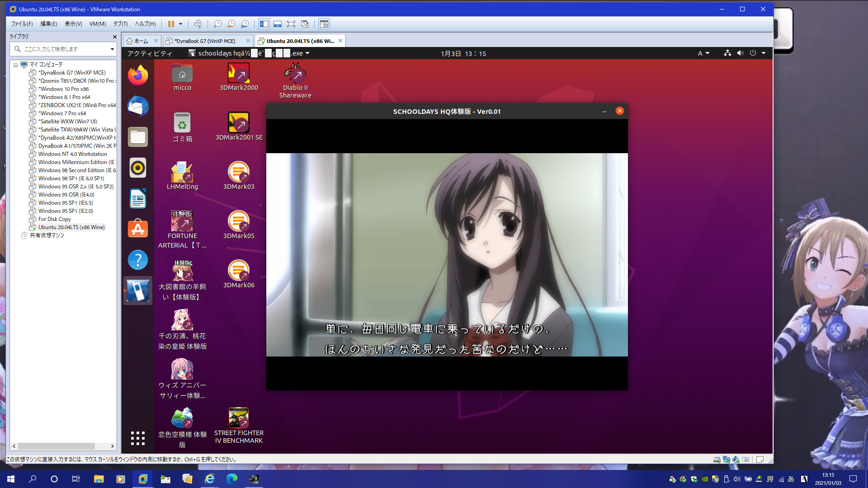
Task: Pause the virtual machine from toolbar
Action: pos(171,24)
